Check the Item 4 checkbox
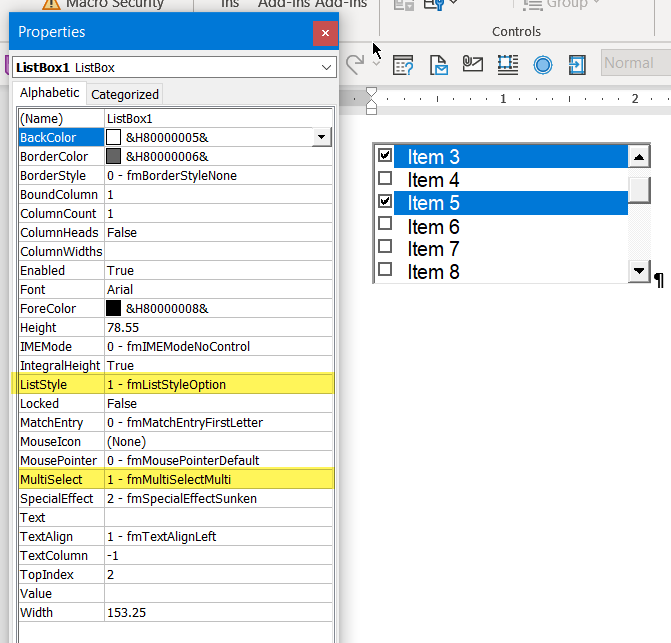The height and width of the screenshot is (643, 671). (385, 178)
